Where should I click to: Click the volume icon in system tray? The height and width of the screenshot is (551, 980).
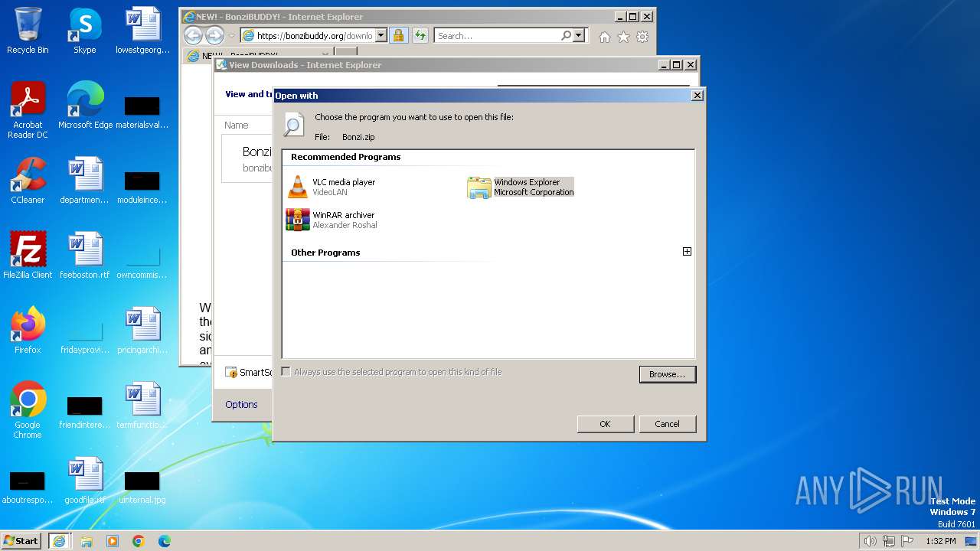click(x=871, y=541)
